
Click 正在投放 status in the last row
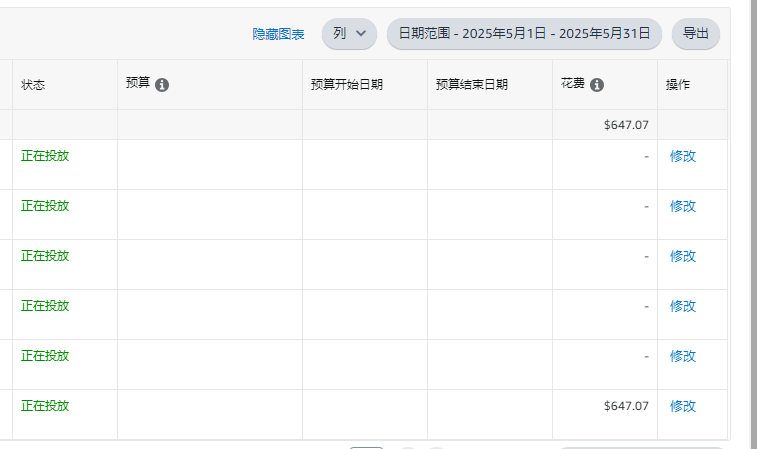45,406
